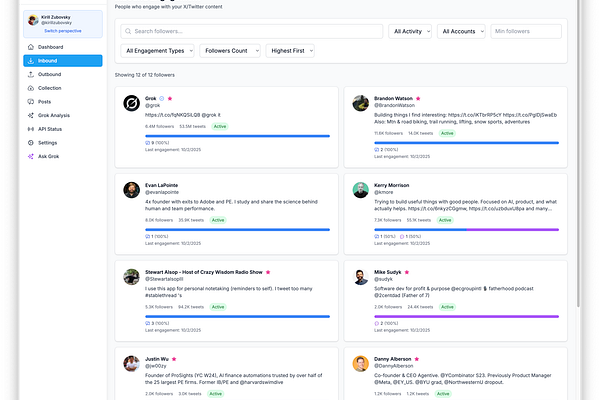Click reply icon in Brandon Watson's card

[377, 150]
